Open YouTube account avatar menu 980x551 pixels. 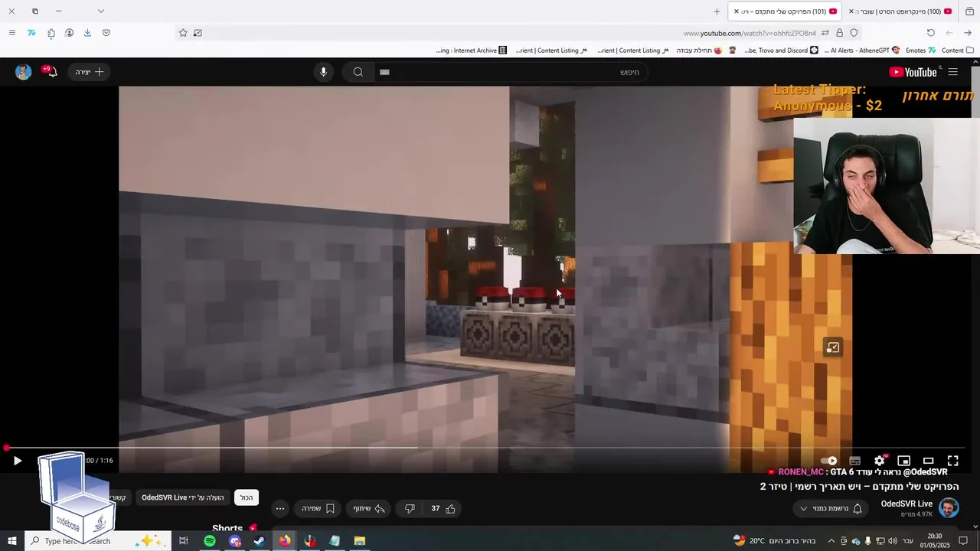pyautogui.click(x=24, y=72)
